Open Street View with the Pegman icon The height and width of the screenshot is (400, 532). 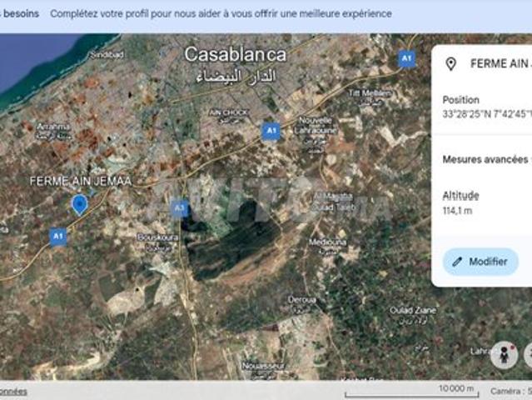504,355
